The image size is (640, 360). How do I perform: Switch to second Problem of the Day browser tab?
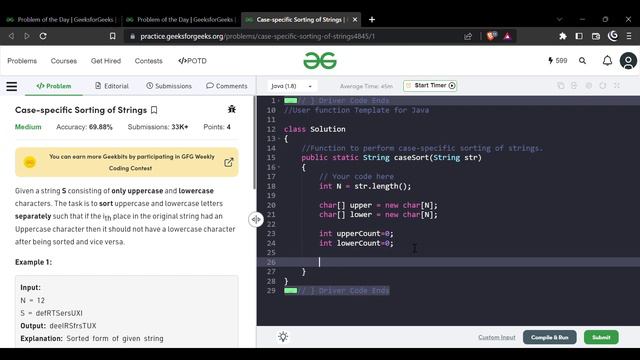pyautogui.click(x=180, y=20)
